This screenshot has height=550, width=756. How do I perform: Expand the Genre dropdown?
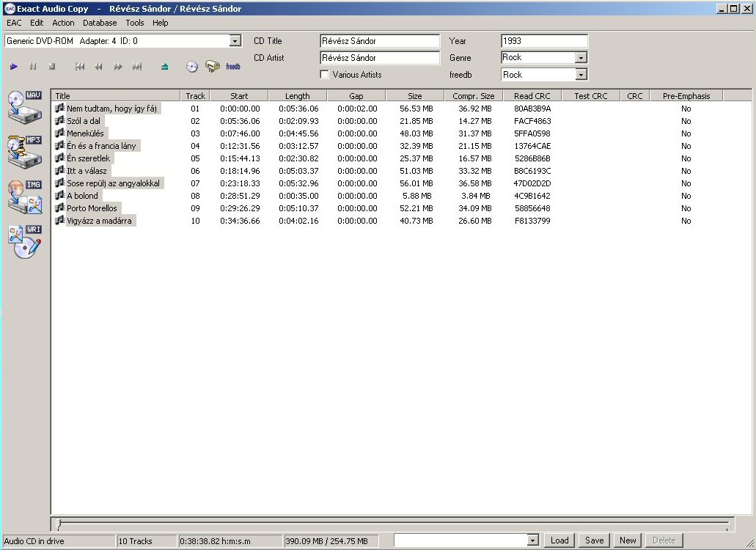pos(581,58)
